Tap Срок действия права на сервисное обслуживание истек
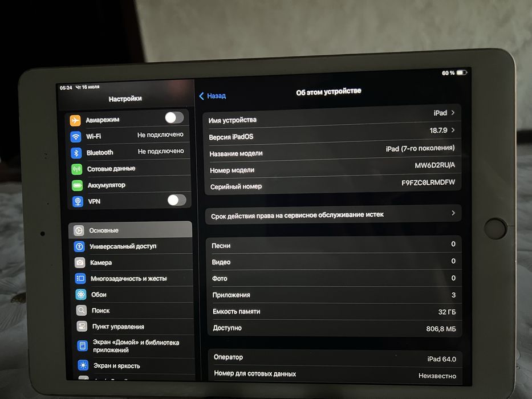Viewport: 532px width, 399px height. tap(333, 214)
